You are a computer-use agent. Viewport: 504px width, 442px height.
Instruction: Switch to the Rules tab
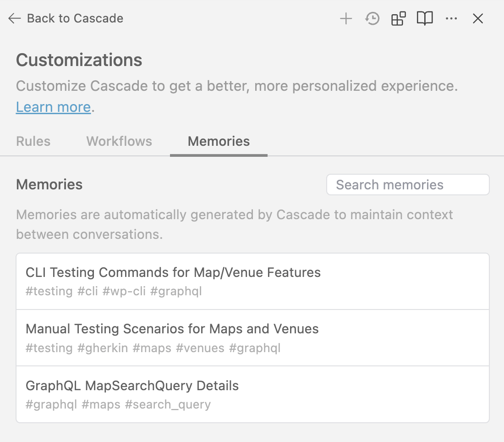pyautogui.click(x=33, y=141)
